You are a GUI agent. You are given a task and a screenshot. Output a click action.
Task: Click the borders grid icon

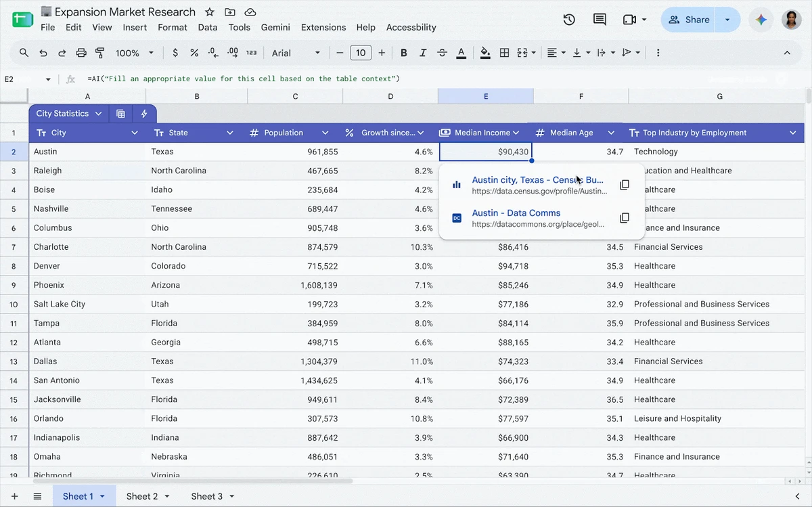(x=504, y=53)
